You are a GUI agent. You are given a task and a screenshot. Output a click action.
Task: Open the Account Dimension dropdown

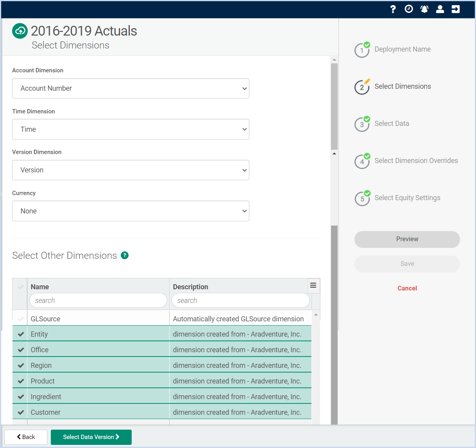pyautogui.click(x=131, y=88)
